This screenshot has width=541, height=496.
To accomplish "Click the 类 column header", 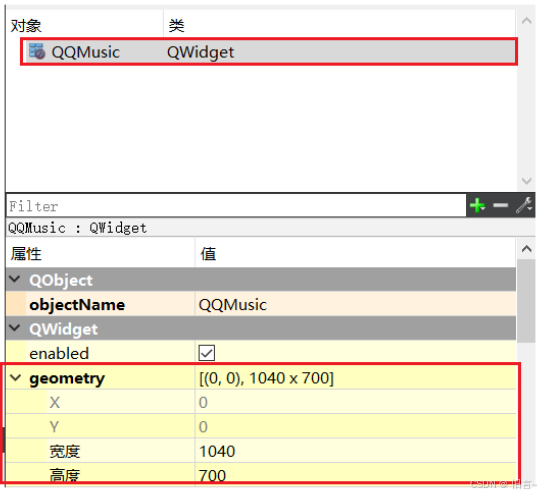I will pos(176,26).
